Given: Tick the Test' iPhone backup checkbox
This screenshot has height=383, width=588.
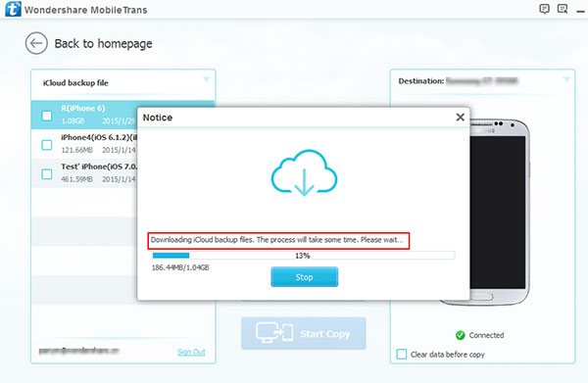Looking at the screenshot, I should point(47,174).
